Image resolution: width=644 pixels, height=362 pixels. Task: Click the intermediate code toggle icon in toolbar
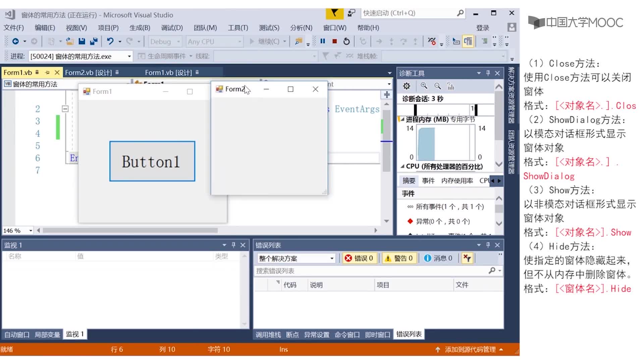point(432,42)
